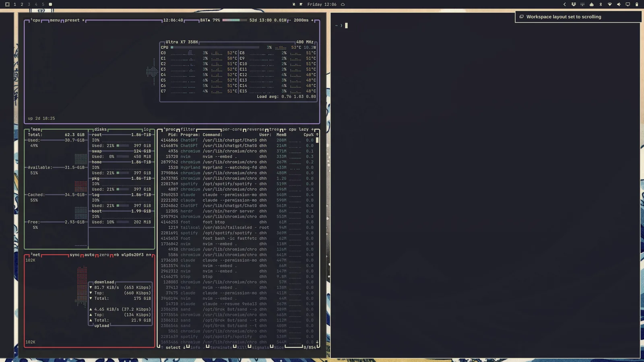Toggle net sync option
This screenshot has height=362, width=644.
click(x=75, y=255)
